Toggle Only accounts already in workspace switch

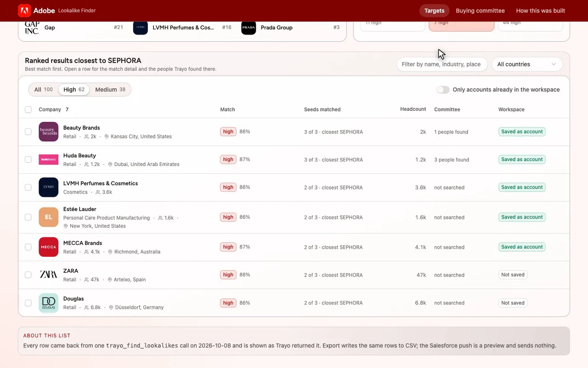(x=443, y=90)
